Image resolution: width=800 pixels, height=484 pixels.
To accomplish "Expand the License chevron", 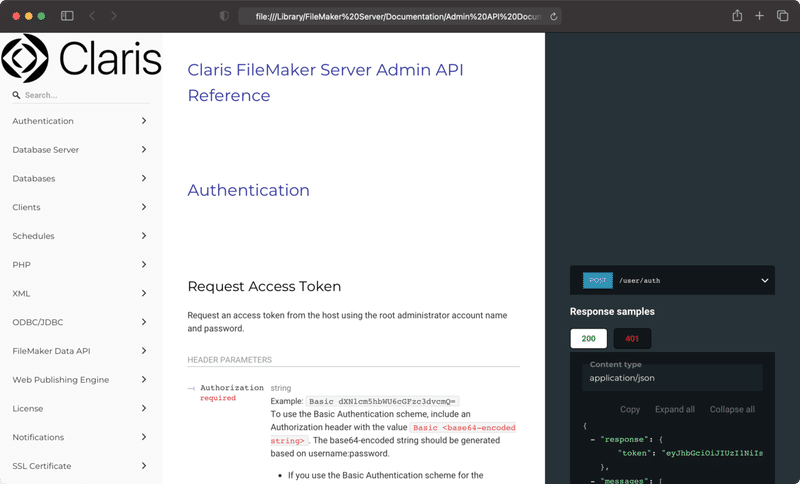I will (144, 408).
